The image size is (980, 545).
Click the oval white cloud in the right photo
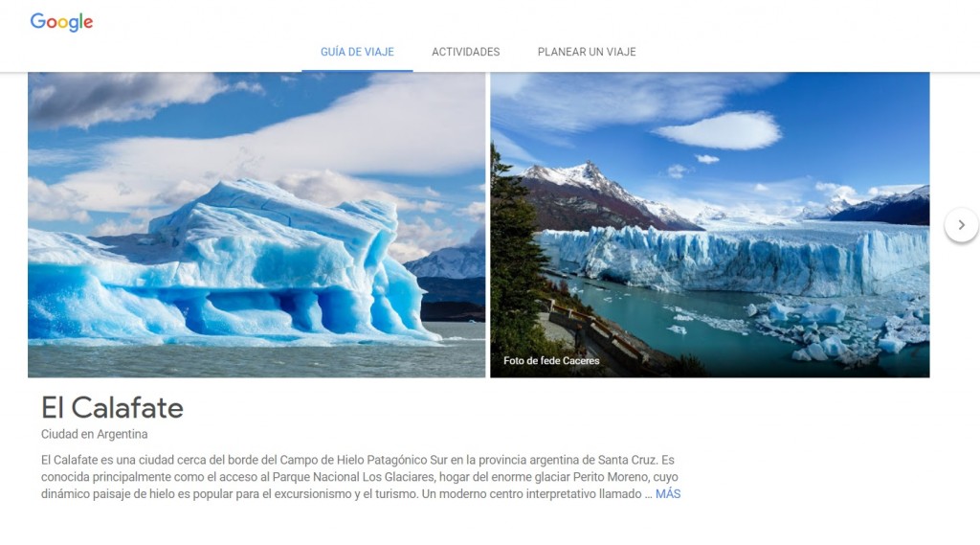(719, 130)
